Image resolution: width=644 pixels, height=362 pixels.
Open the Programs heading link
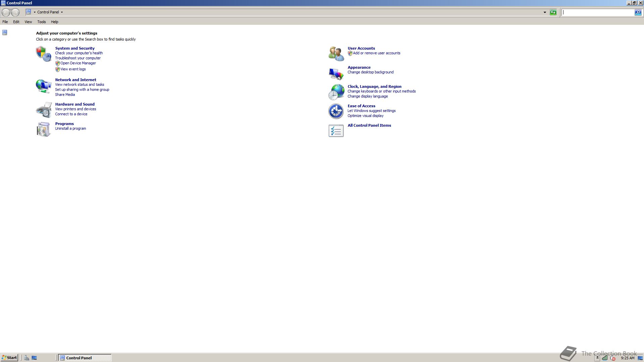pyautogui.click(x=64, y=124)
